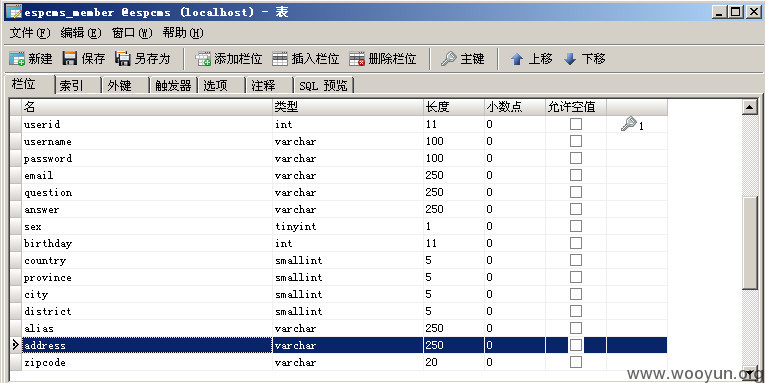
Task: Click the 删除栏位 (Delete Field) icon
Action: tap(357, 59)
